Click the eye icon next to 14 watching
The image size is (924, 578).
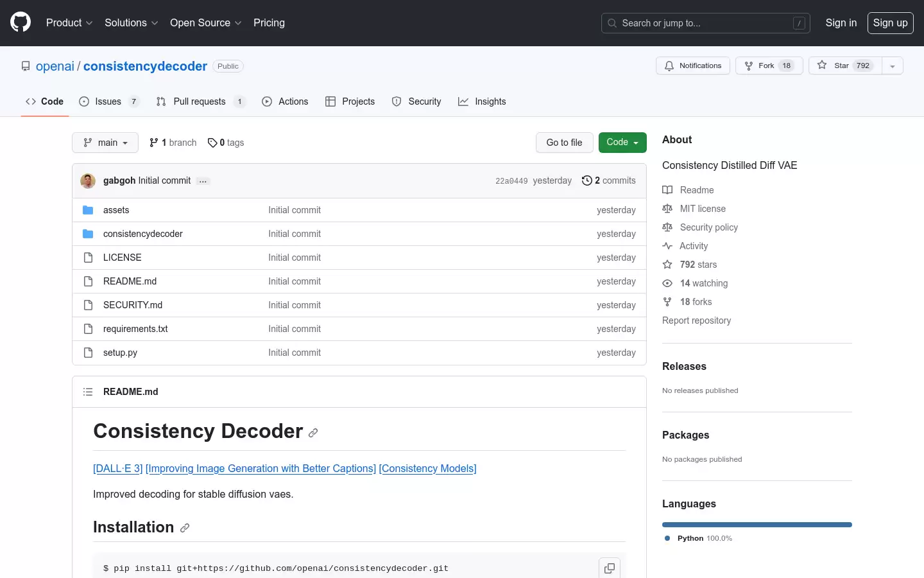(x=667, y=283)
